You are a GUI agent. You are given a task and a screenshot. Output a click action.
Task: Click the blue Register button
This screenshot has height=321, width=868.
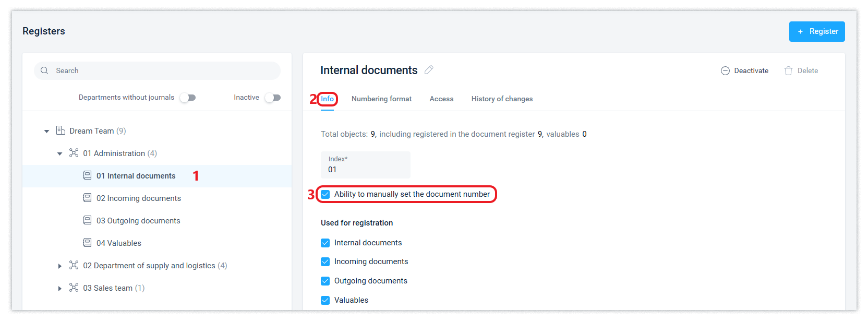(x=816, y=31)
